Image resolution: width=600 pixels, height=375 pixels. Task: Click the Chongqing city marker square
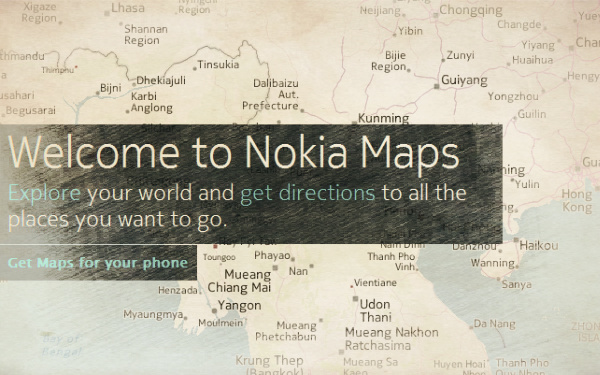click(435, 16)
